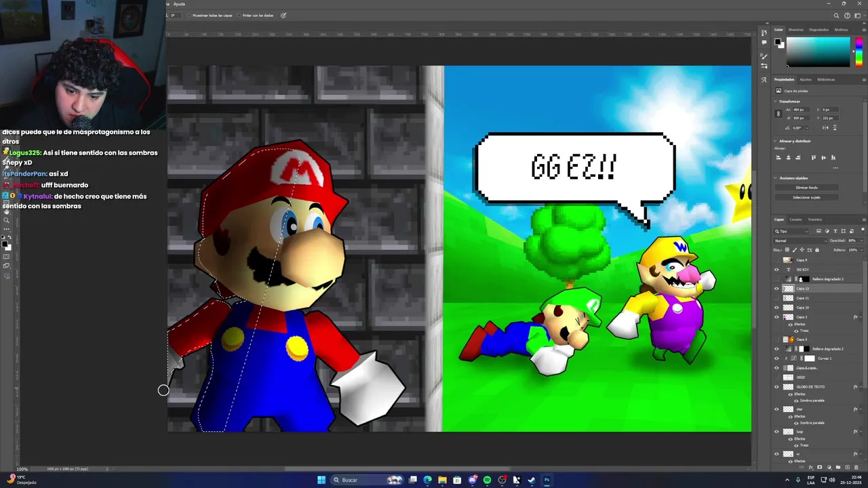Click the lock all padlock icon
This screenshot has height=488, width=868.
(x=817, y=249)
